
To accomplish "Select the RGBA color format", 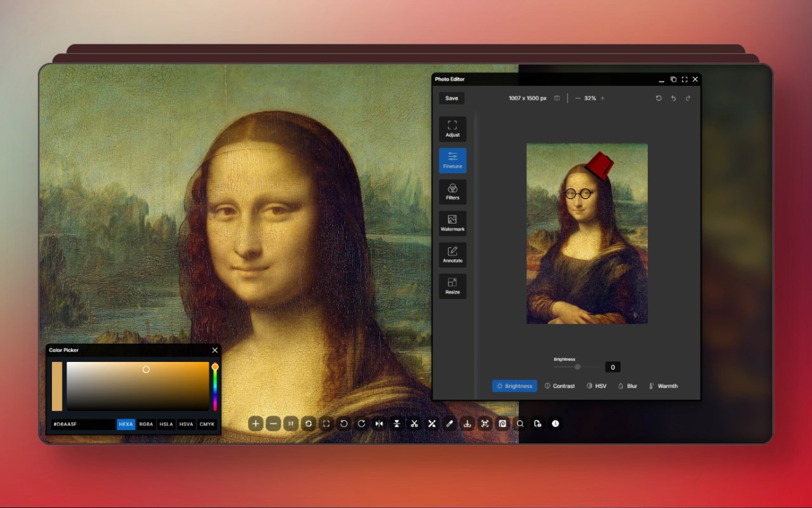I will 146,424.
